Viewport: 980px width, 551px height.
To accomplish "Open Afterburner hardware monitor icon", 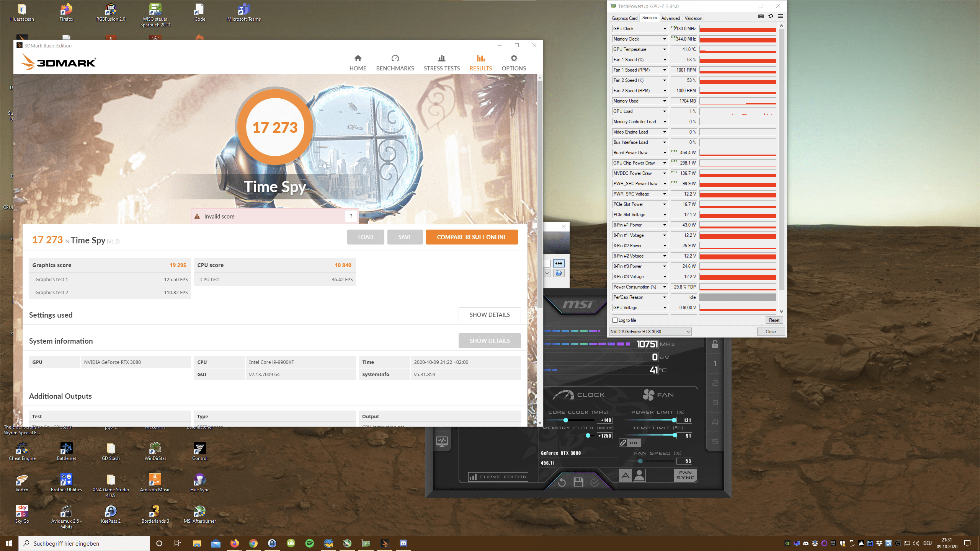I will click(x=442, y=442).
